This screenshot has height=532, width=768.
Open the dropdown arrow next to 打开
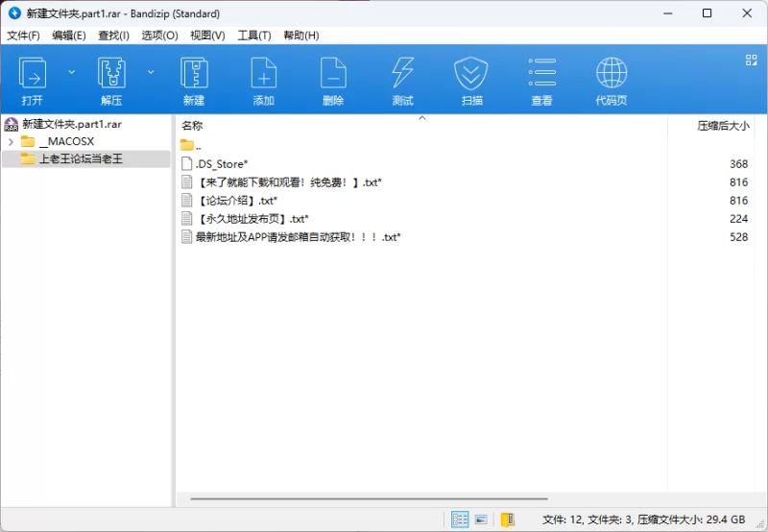[71, 72]
